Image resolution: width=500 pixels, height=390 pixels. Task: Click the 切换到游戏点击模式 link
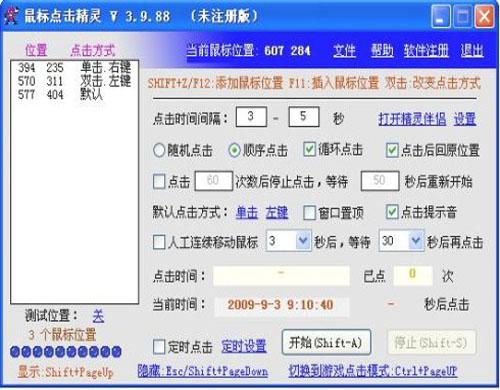point(372,371)
